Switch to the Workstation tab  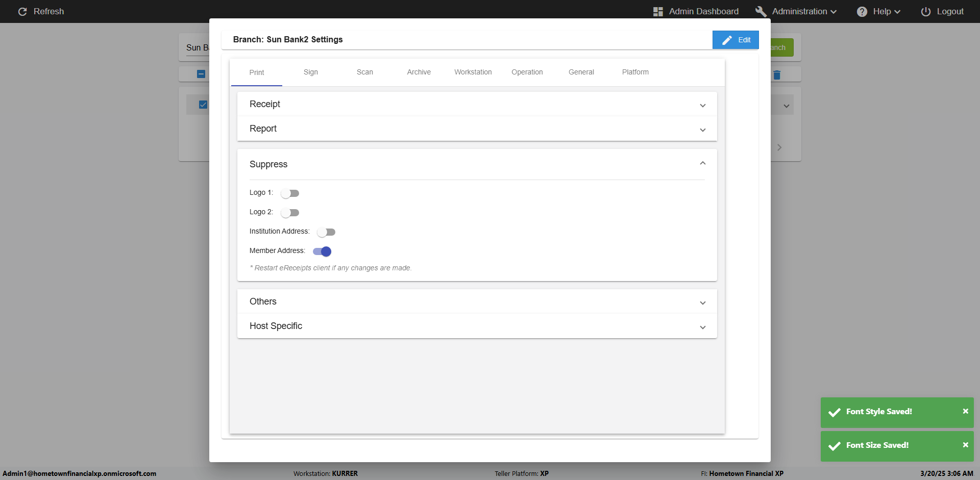click(473, 72)
